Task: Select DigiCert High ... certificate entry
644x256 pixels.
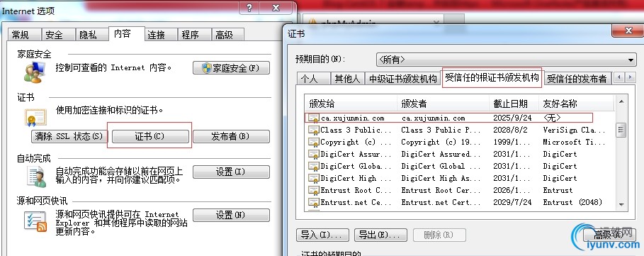Action: (x=356, y=178)
